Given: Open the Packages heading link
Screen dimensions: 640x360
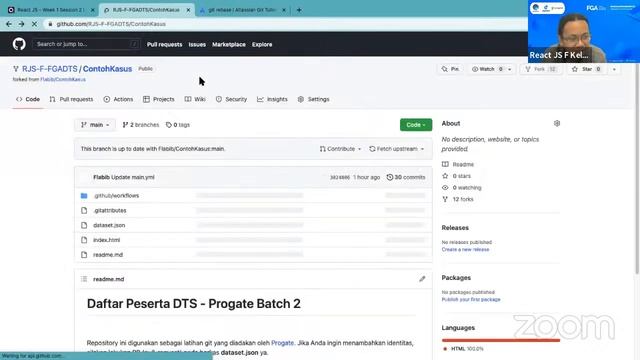Looking at the screenshot, I should pyautogui.click(x=456, y=278).
